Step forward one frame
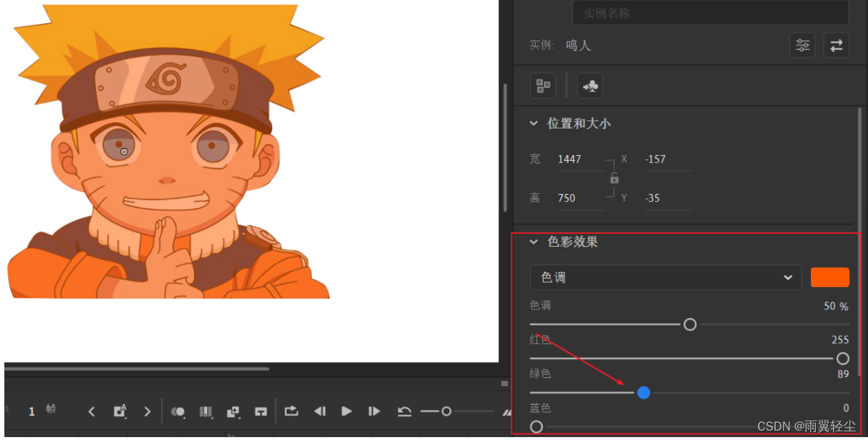 [x=374, y=411]
